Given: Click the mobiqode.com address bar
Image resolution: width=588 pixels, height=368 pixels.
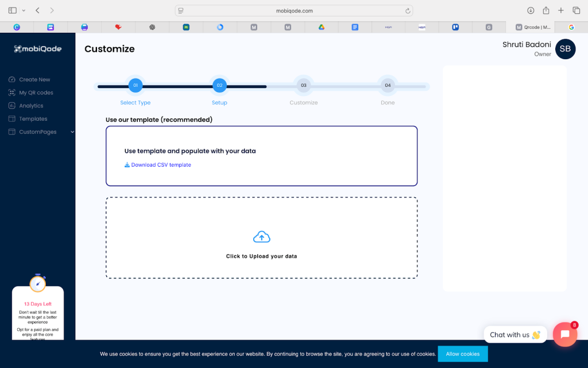Looking at the screenshot, I should pos(294,10).
